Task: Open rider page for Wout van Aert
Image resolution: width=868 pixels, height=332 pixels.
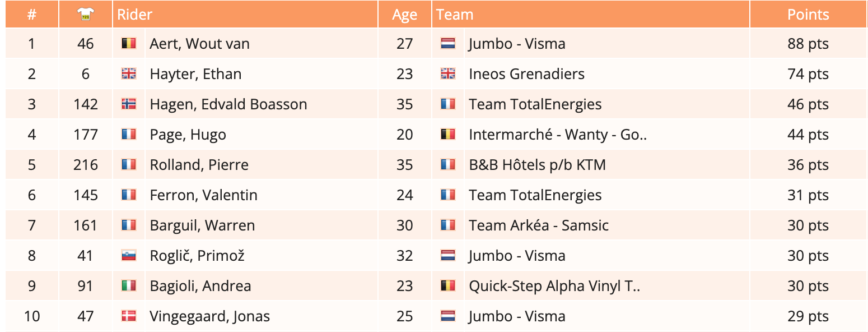Action: tap(199, 44)
